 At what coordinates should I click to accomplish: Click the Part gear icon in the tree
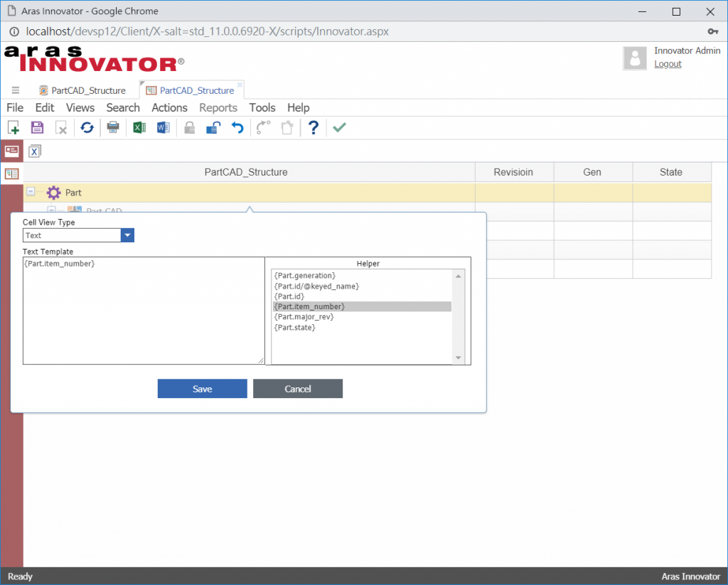pyautogui.click(x=53, y=192)
